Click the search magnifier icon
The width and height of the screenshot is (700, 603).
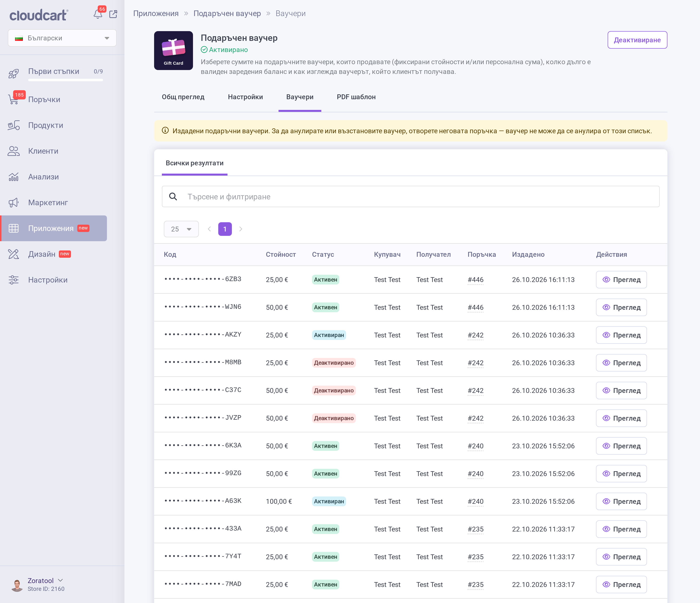pos(173,196)
